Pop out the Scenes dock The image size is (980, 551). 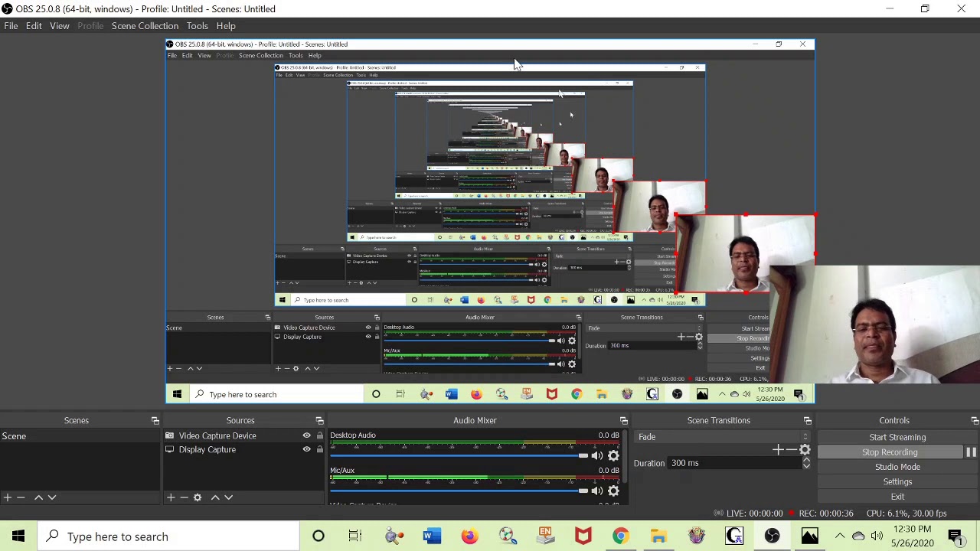155,421
